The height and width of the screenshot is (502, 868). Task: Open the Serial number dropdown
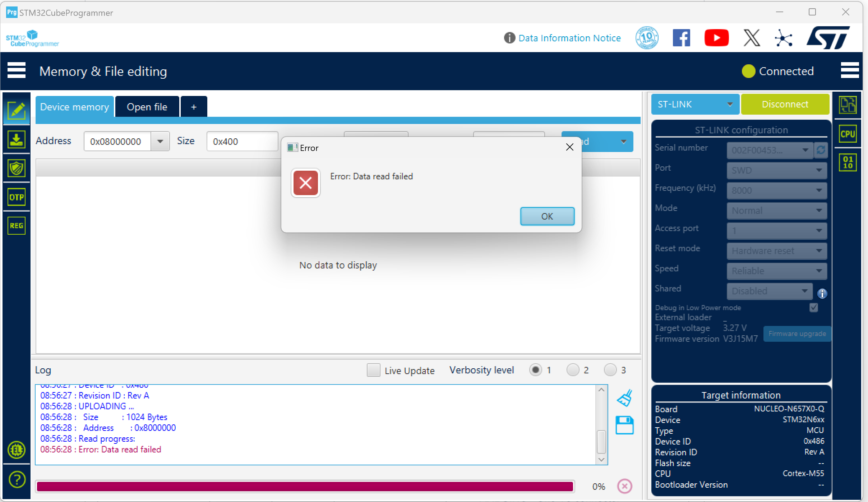[770, 150]
